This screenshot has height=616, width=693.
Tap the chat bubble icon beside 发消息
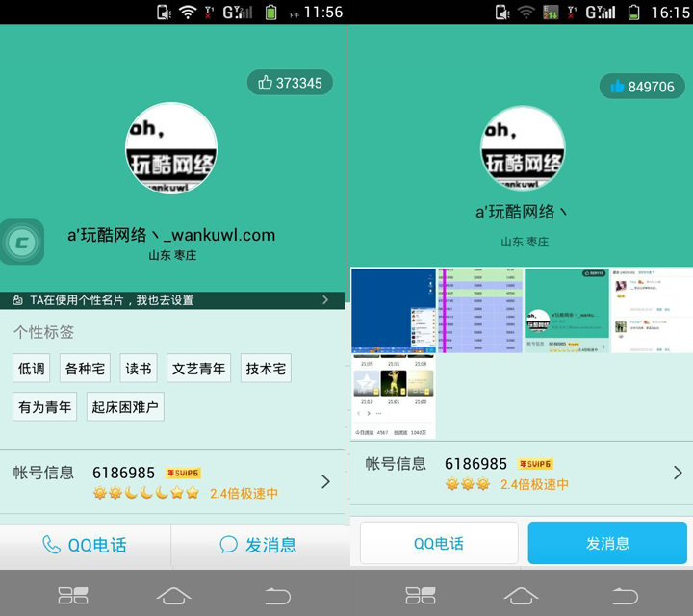(228, 545)
